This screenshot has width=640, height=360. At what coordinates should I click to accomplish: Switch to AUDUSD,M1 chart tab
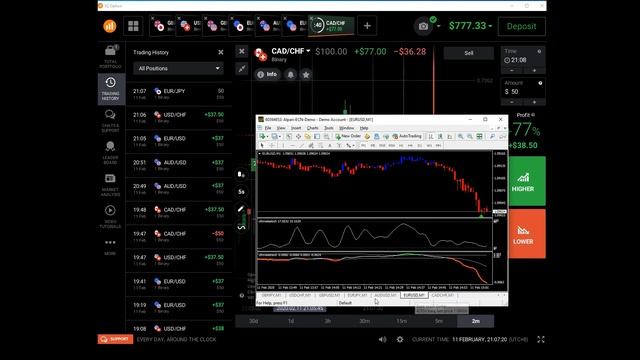(385, 295)
